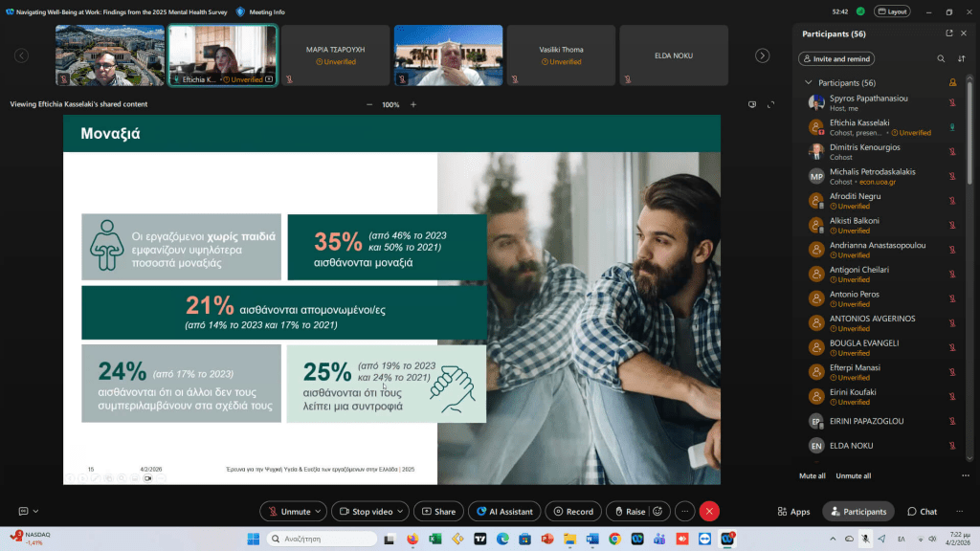Open Microsoft Teams from taskbar

point(659,539)
